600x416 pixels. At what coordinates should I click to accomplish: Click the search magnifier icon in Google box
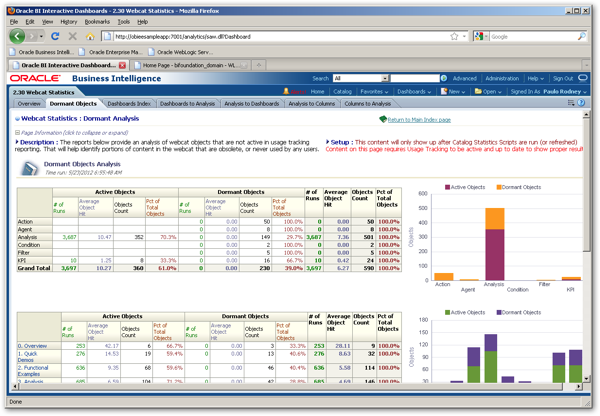coord(581,36)
